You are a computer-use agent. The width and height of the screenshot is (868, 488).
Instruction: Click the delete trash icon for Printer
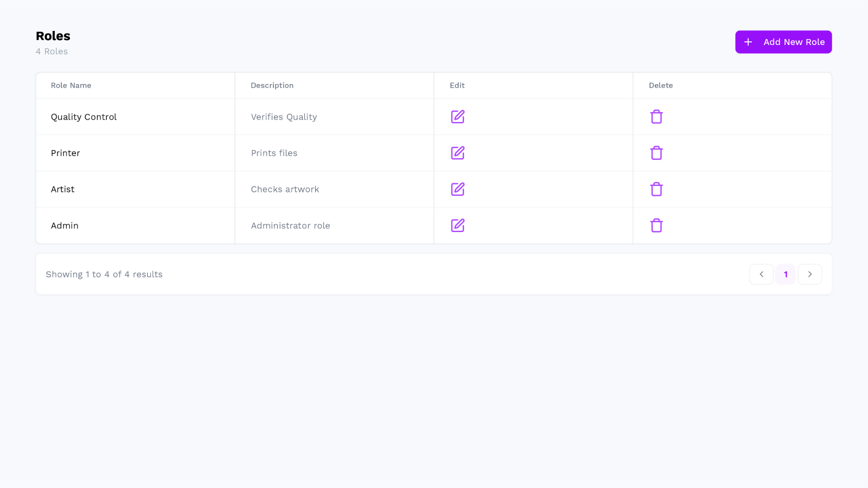click(x=656, y=153)
